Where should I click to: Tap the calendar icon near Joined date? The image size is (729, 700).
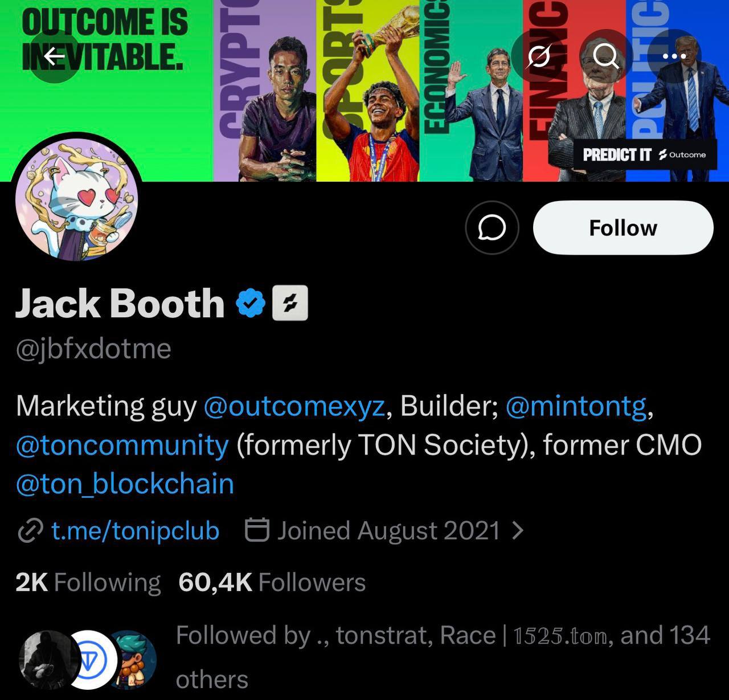click(x=256, y=530)
